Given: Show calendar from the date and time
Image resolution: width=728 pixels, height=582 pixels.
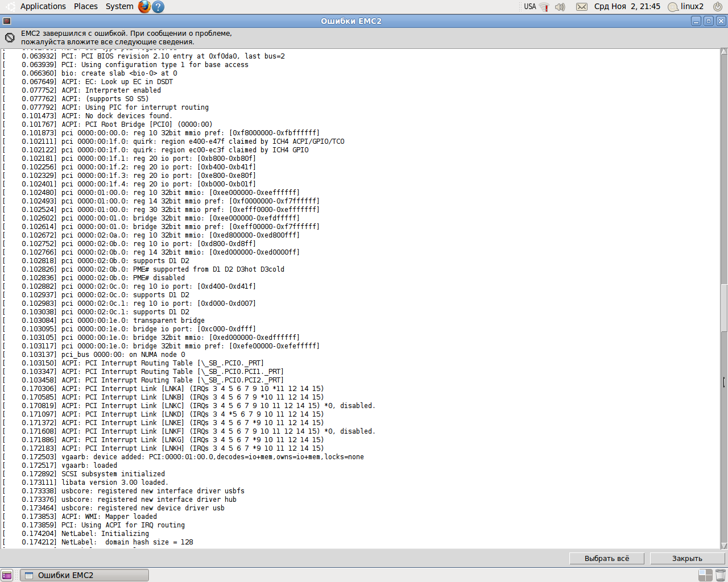Looking at the screenshot, I should point(627,7).
